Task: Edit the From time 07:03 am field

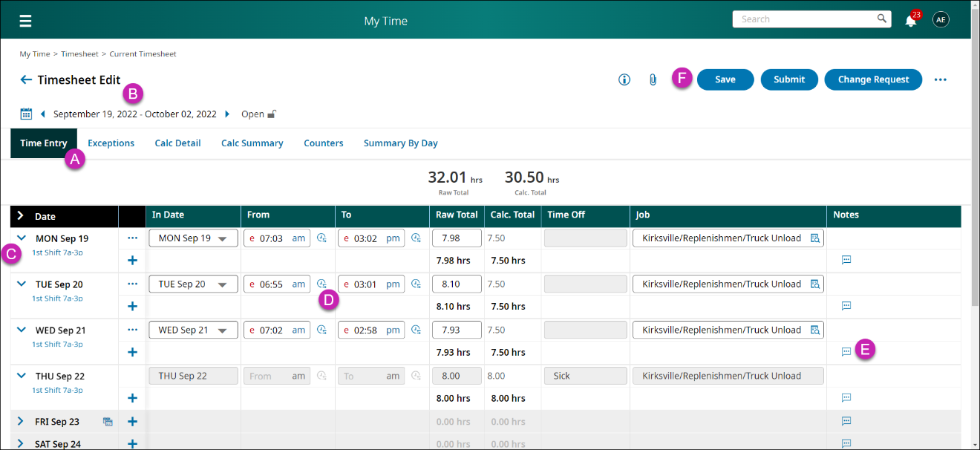Action: point(277,238)
